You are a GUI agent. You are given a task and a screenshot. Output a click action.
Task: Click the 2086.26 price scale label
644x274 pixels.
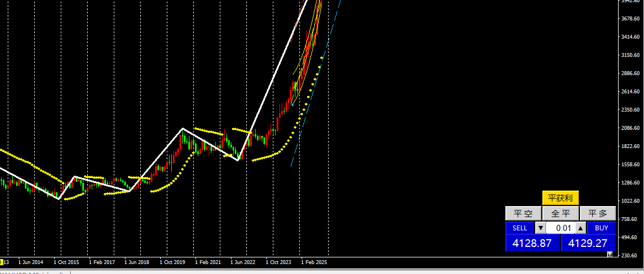click(630, 128)
